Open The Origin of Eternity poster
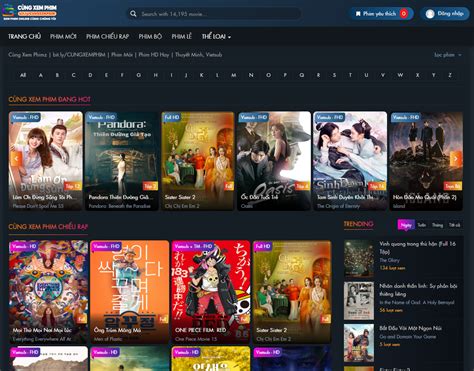The image size is (474, 371). tap(350, 161)
